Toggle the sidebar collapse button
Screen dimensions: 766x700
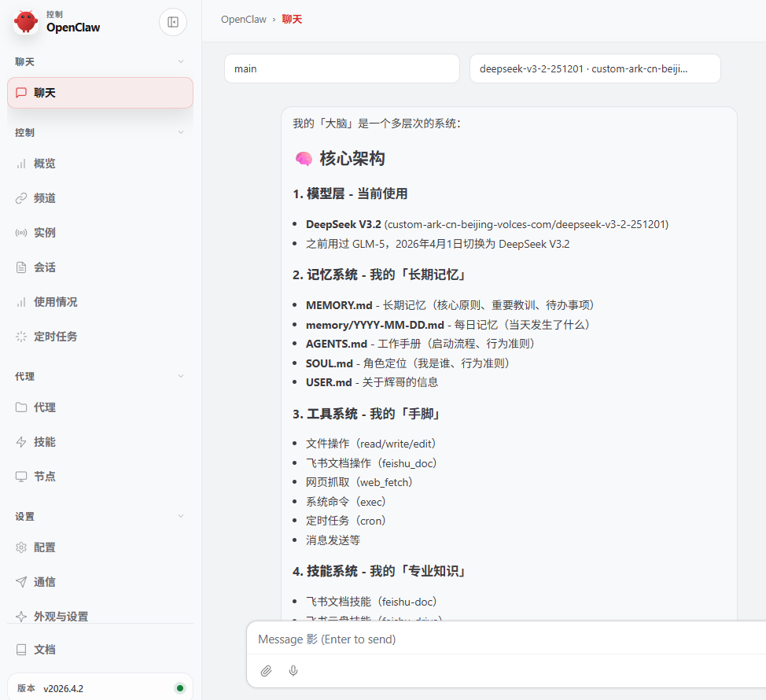pos(172,22)
